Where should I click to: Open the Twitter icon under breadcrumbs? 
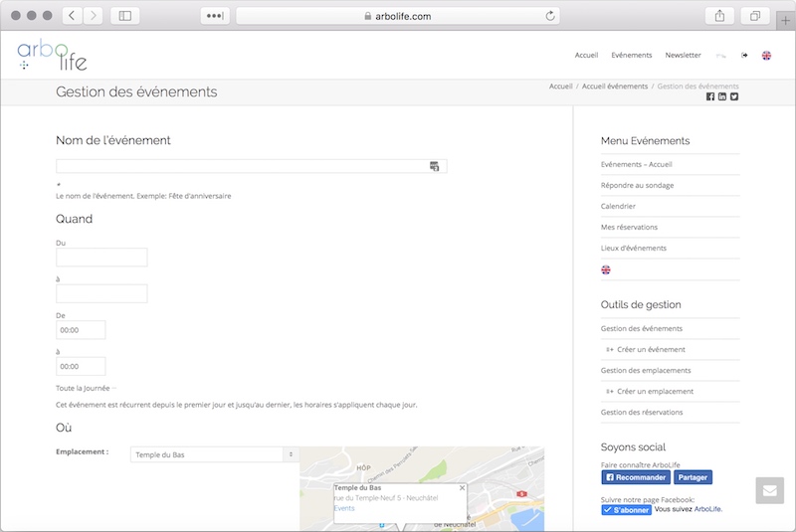click(x=734, y=96)
